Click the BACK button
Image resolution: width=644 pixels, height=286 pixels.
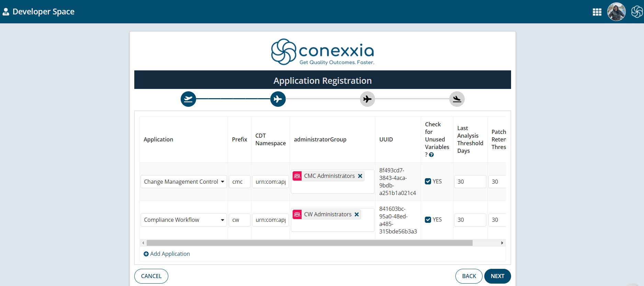coord(469,276)
